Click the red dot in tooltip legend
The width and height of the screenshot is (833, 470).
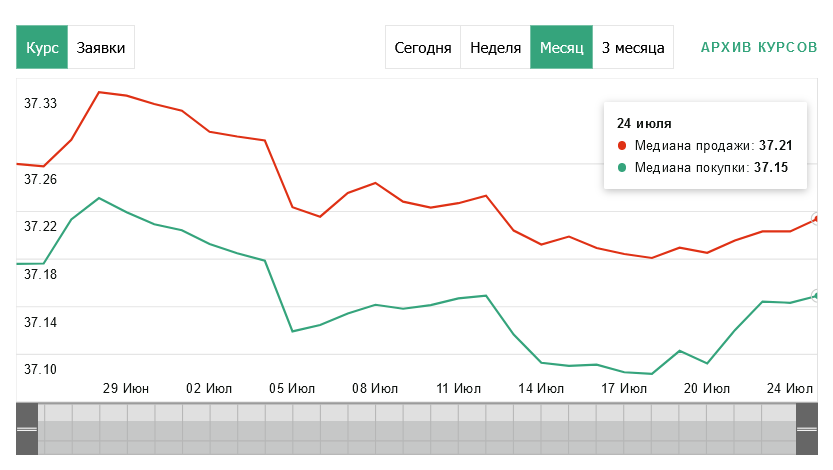[x=621, y=146]
